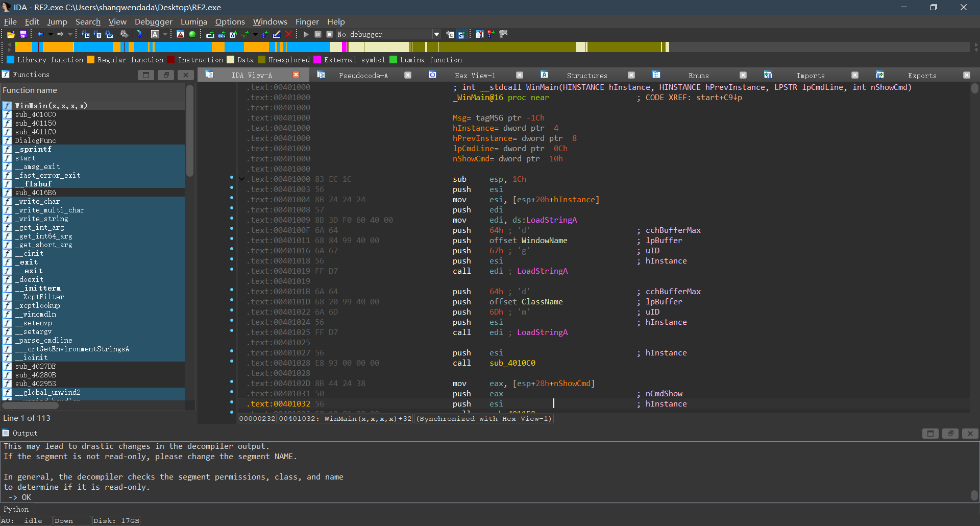Click the navigation band overview bar
Screen dimensions: 980x526
[492, 47]
